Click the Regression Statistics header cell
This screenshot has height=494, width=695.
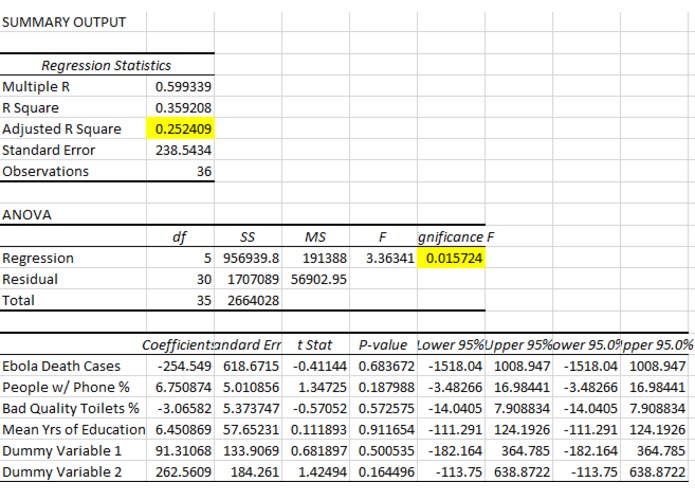(x=106, y=65)
